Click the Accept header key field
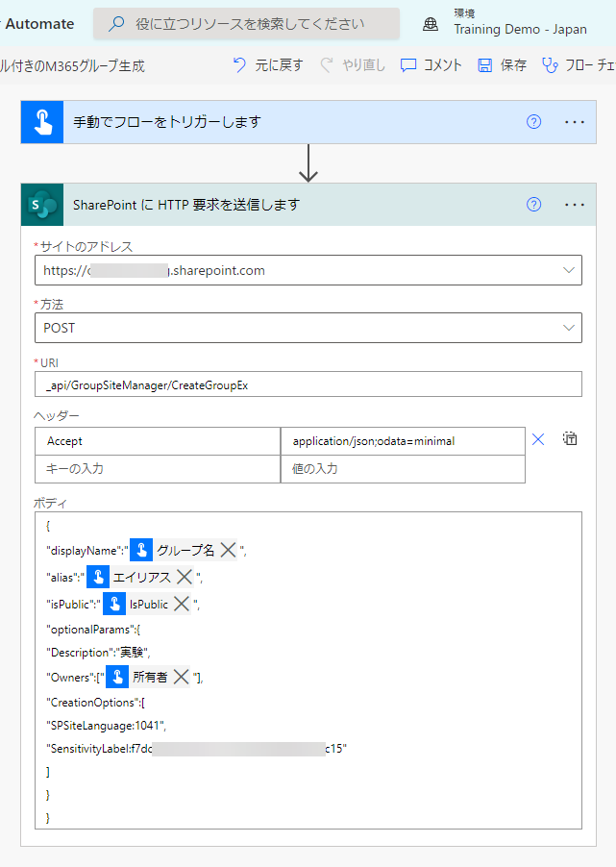This screenshot has height=867, width=616. pos(158,441)
